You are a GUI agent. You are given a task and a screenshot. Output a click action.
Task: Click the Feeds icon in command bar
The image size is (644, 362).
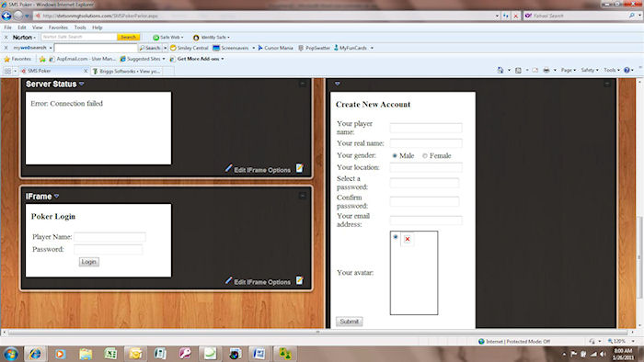518,70
